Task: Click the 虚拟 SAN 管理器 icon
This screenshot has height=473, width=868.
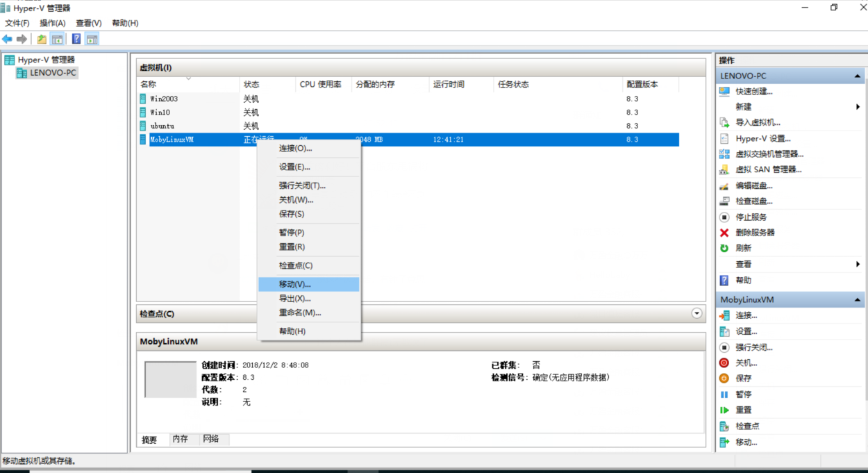Action: (x=724, y=169)
